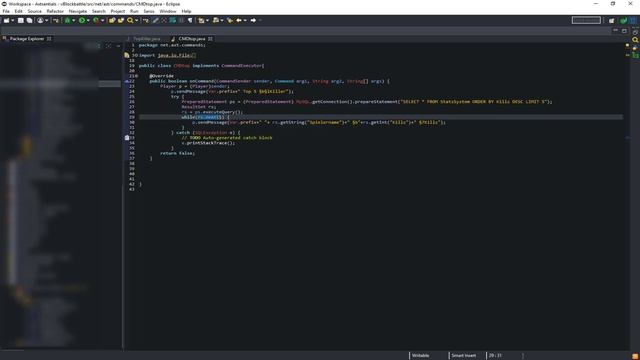Switch to the inactive editor tab beside CMDtop.java
640x360 pixels.
[x=147, y=39]
